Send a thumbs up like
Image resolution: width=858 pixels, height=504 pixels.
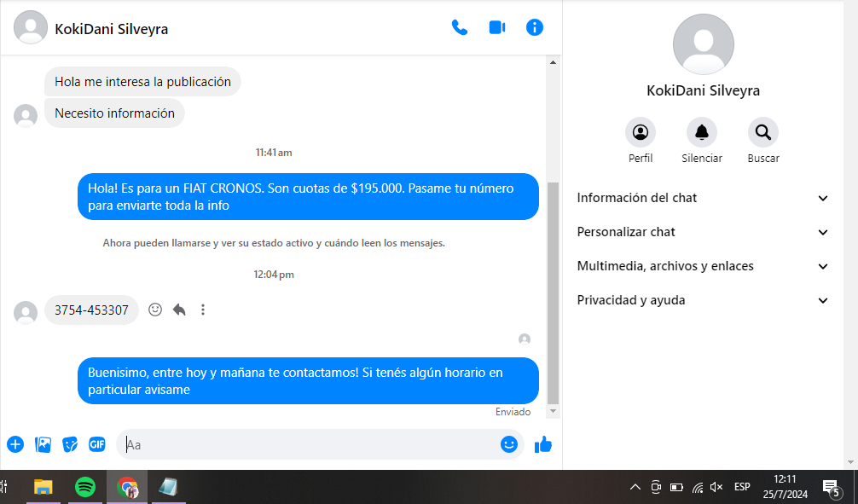[543, 444]
